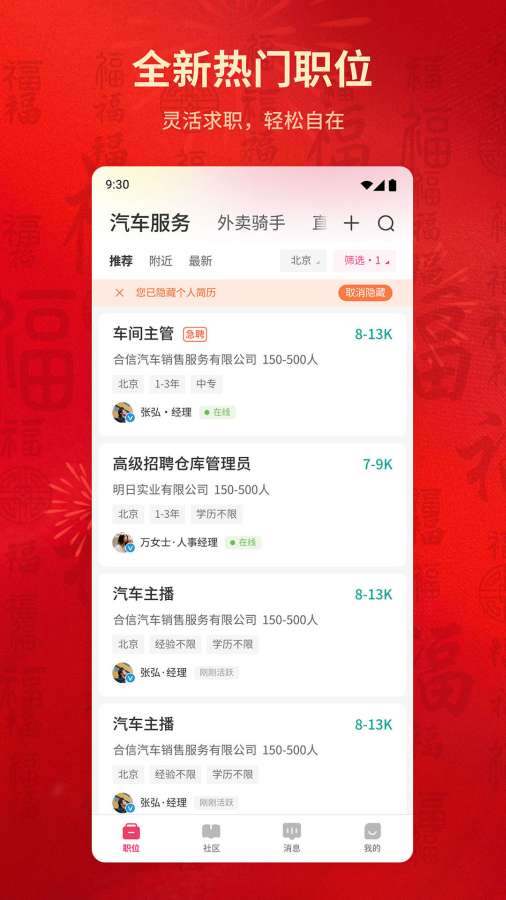Open the 社区 community icon
Image resolution: width=506 pixels, height=900 pixels.
point(211,832)
